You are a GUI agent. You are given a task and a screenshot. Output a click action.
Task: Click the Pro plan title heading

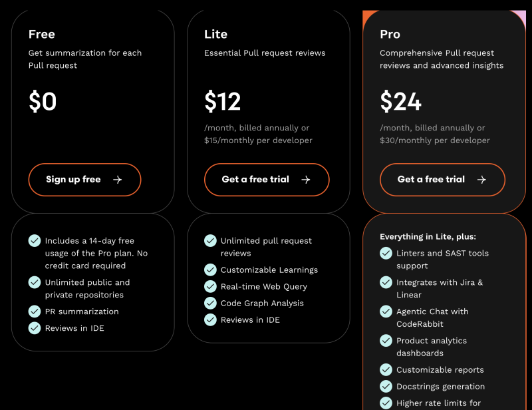390,34
